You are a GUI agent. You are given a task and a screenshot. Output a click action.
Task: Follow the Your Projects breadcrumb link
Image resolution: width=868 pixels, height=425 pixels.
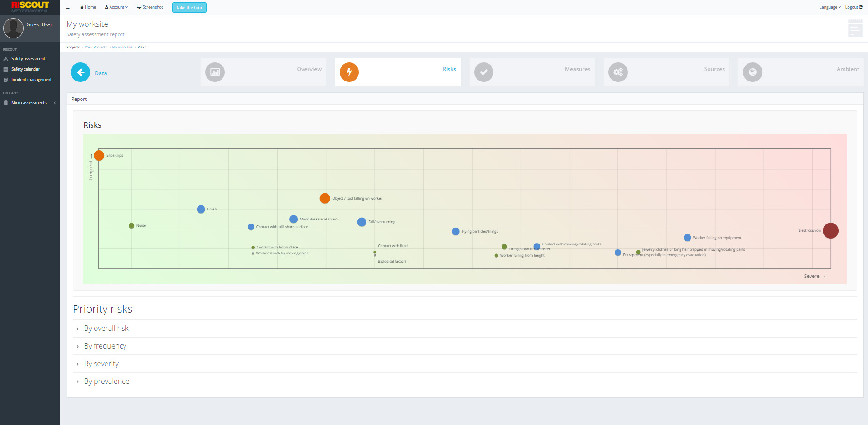point(96,47)
